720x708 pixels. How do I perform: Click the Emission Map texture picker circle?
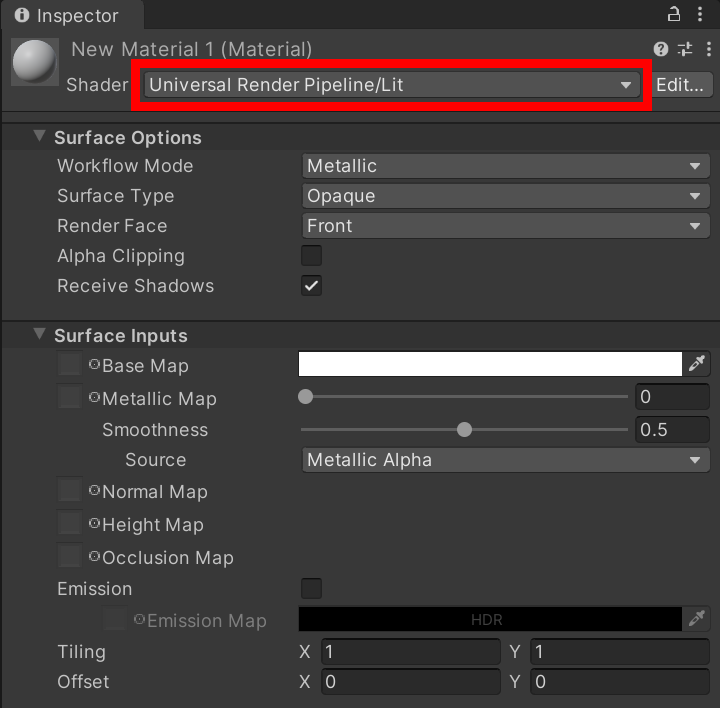(x=139, y=619)
